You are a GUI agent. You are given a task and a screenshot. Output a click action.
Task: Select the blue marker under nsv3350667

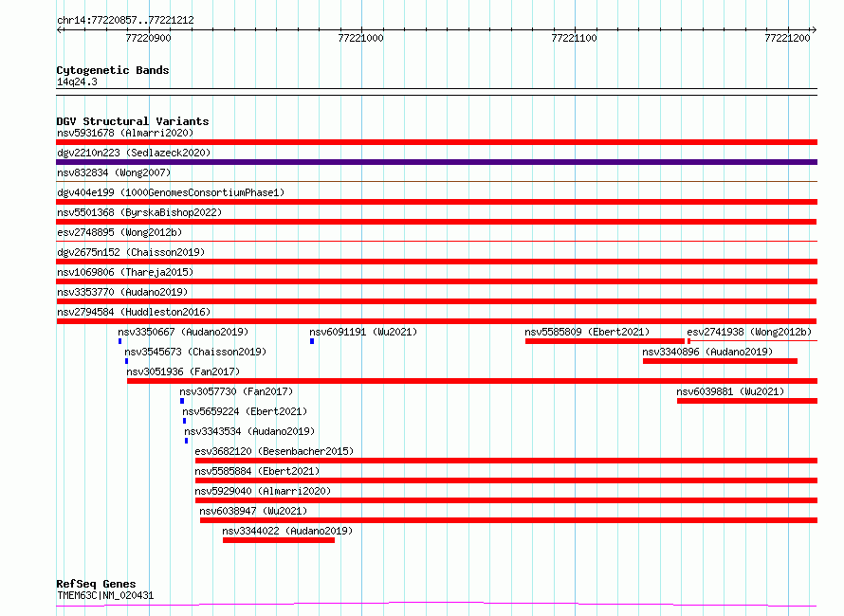(120, 341)
